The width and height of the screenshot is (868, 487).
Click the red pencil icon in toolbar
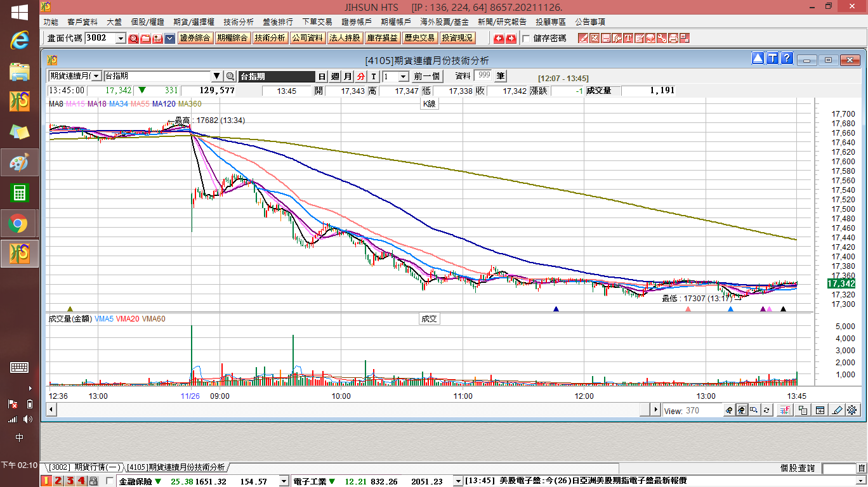(x=582, y=39)
